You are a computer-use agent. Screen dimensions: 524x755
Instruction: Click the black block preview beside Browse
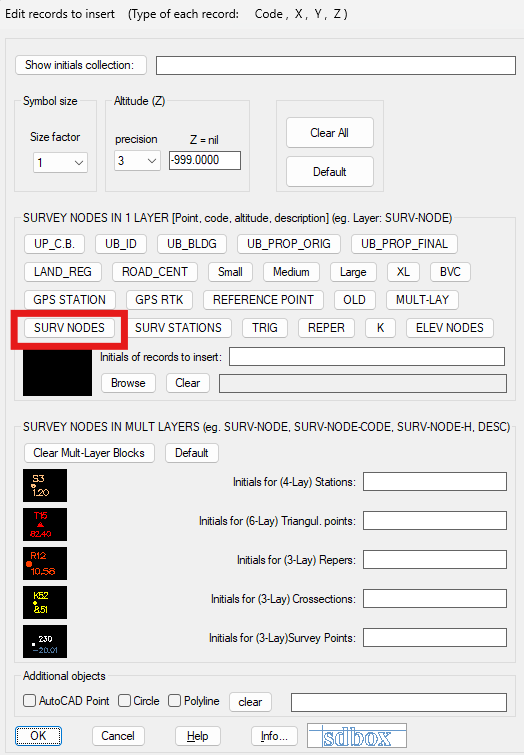57,372
